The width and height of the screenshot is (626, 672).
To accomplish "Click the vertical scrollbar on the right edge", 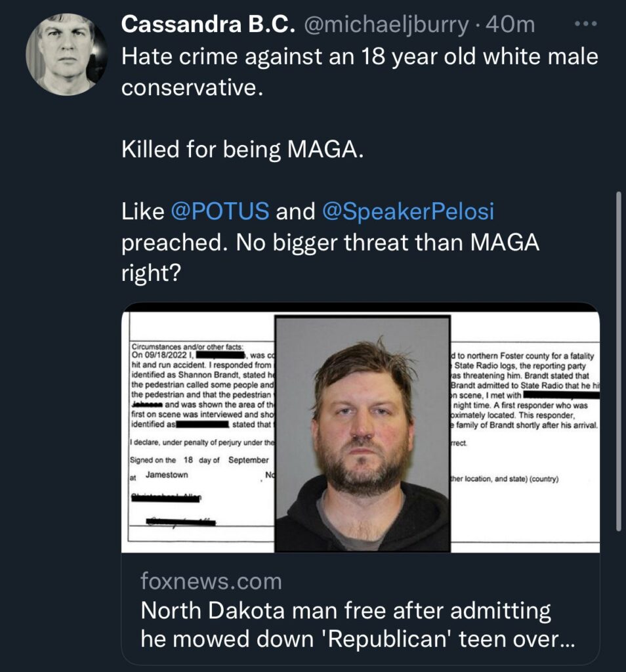I will click(619, 361).
